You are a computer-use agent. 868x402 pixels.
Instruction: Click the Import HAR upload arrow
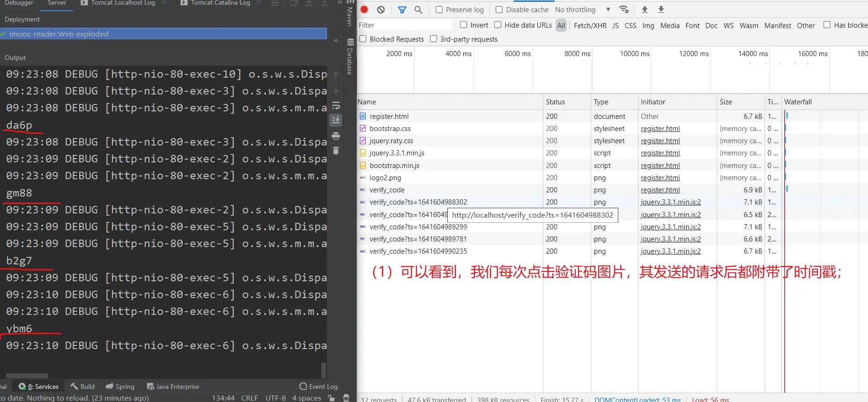point(645,9)
